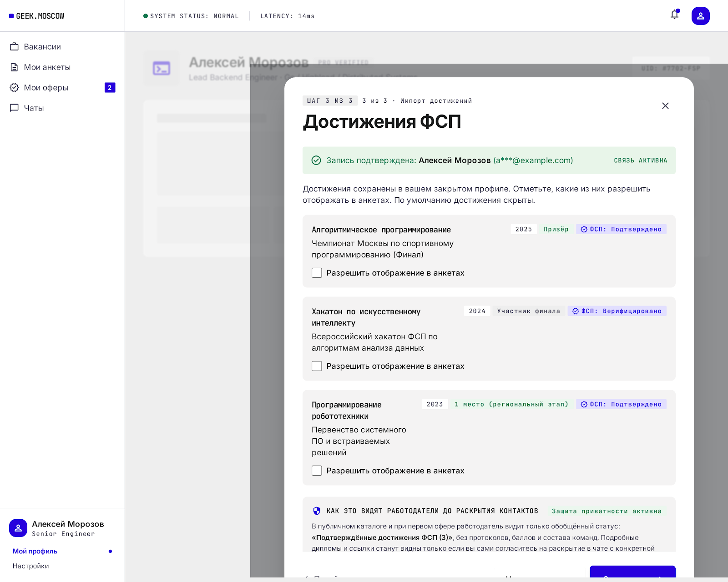Click the 1 место (региональный этап) tag

click(511, 404)
